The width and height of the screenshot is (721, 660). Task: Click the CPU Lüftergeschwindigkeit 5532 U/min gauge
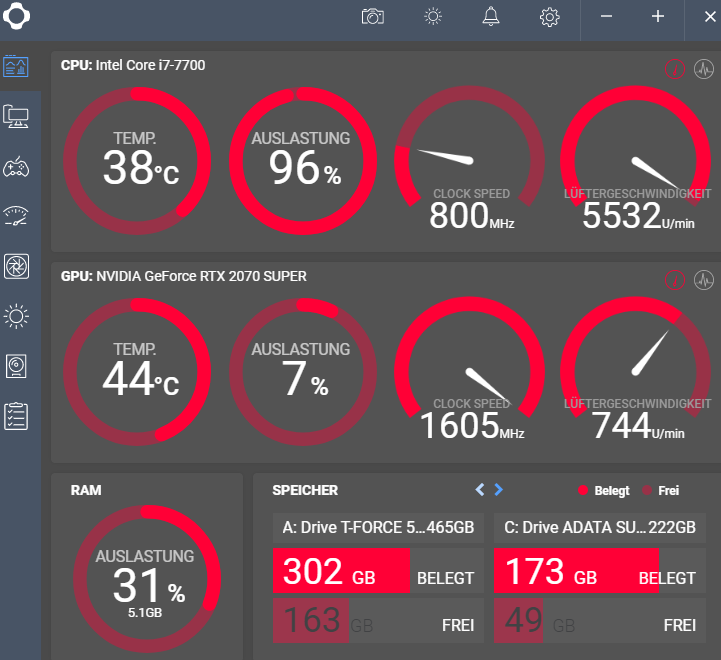[635, 159]
